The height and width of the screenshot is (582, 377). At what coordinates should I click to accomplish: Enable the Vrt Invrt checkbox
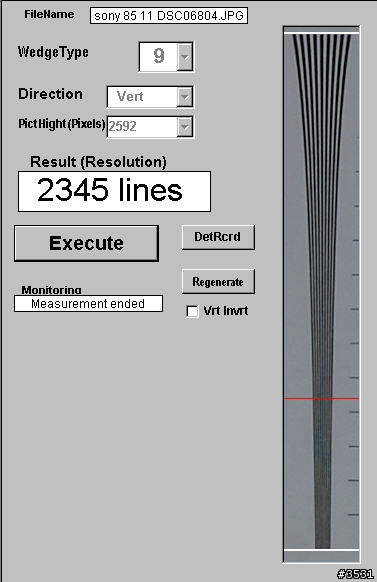pyautogui.click(x=192, y=311)
